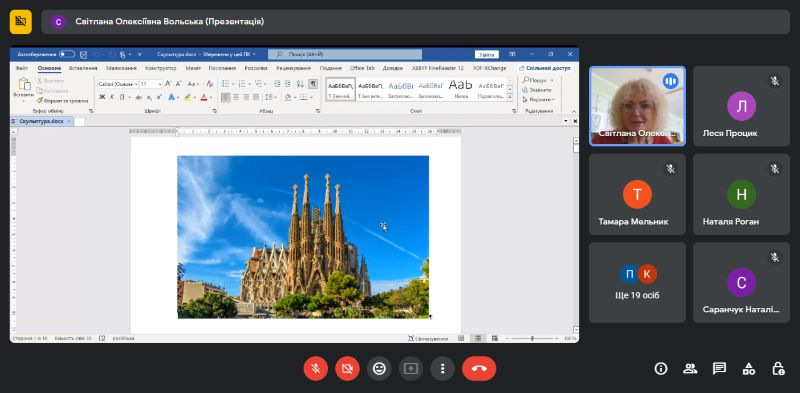Open the font color dropdown arrow
The height and width of the screenshot is (393, 800).
(211, 97)
